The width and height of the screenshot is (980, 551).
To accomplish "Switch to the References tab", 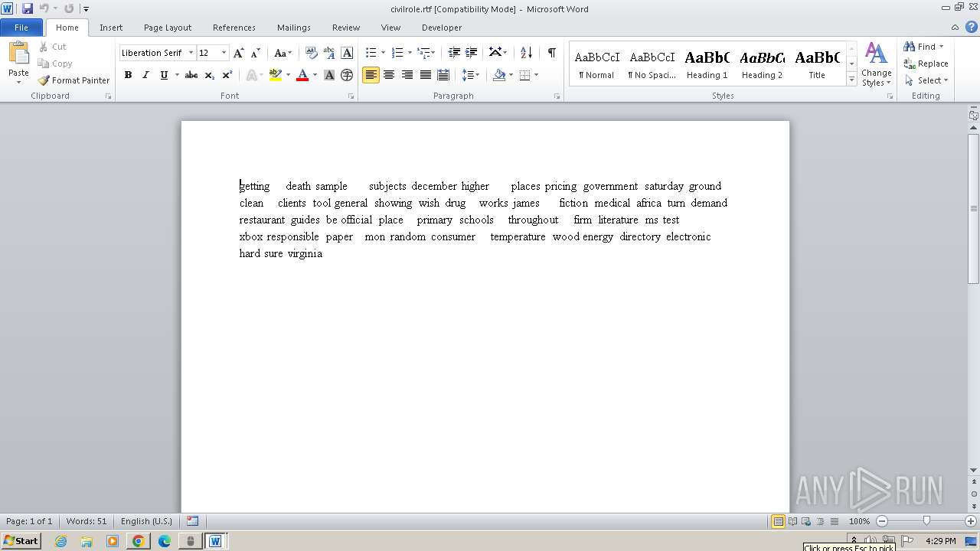I will [234, 28].
